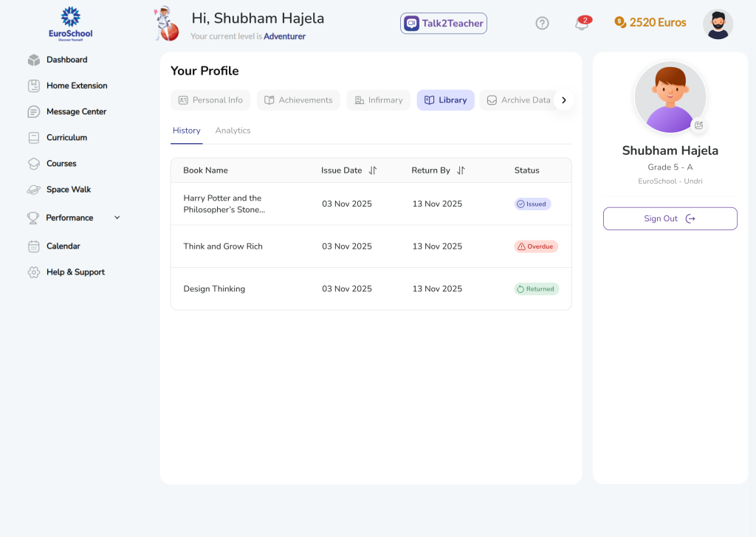Screen dimensions: 756x537
Task: Click the Space Walk planet icon
Action: click(33, 190)
